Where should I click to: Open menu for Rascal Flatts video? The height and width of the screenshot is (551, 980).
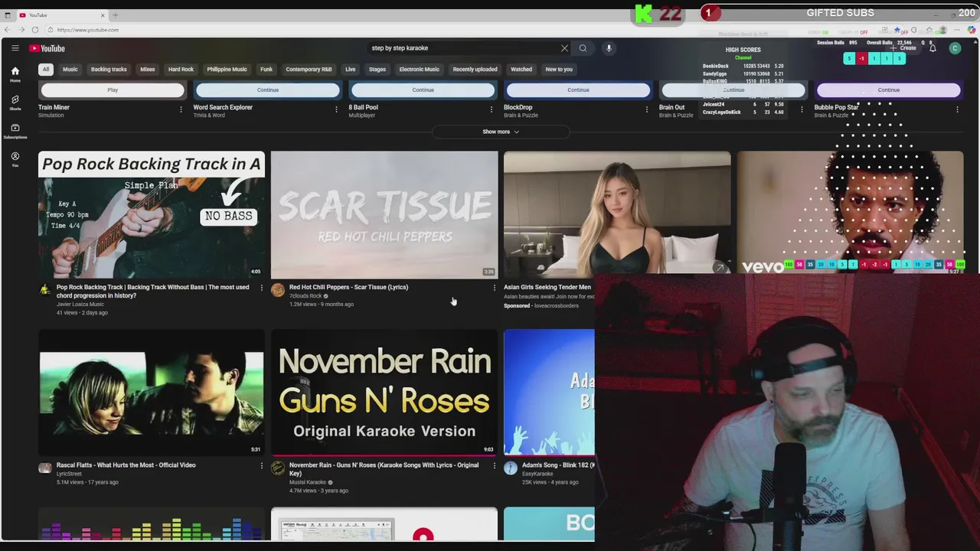click(x=261, y=465)
